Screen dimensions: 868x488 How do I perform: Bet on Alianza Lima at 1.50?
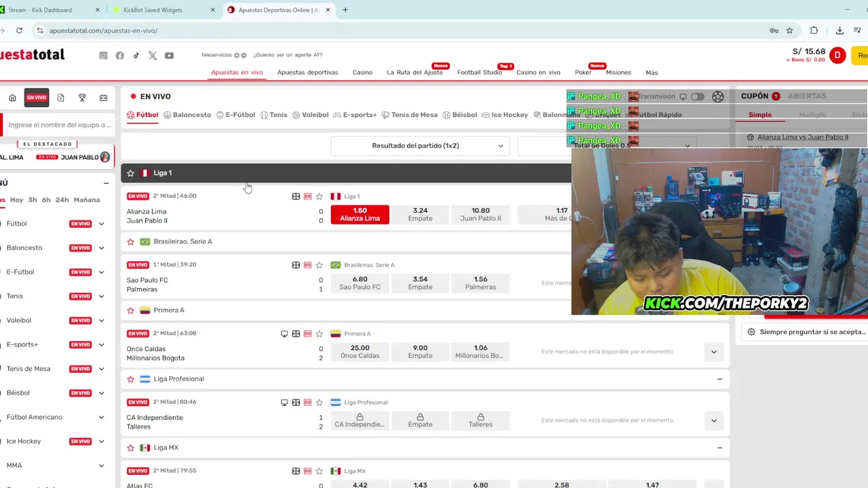(360, 214)
